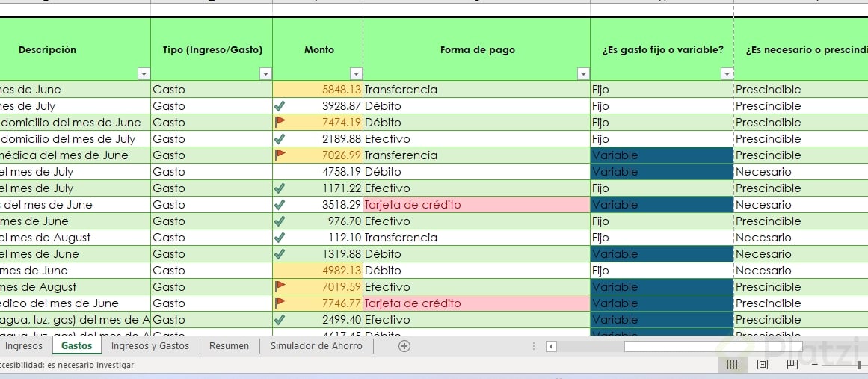Viewport: 868px width, 379px height.
Task: Select the pink Tarjeta de crédito cell beside 3518.29
Action: 476,204
